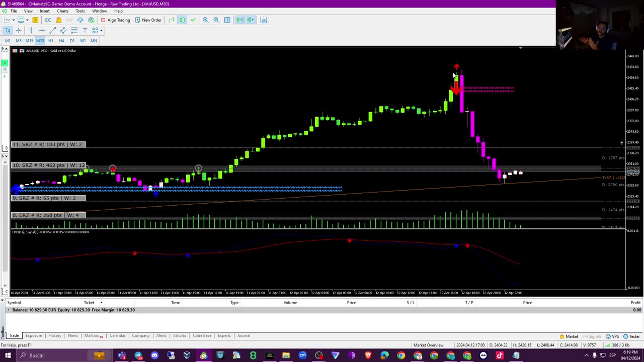The image size is (644, 362).
Task: Open the Window menu
Action: point(99,11)
